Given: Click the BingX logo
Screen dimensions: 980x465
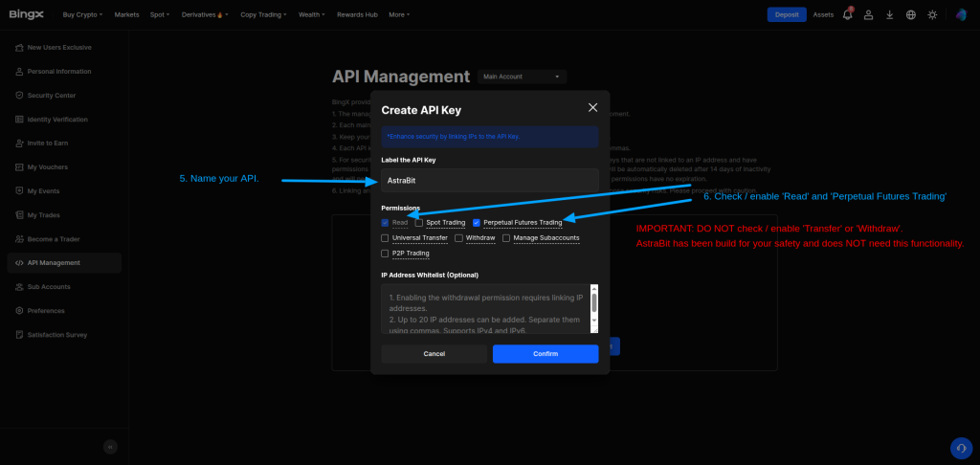Looking at the screenshot, I should (28, 14).
